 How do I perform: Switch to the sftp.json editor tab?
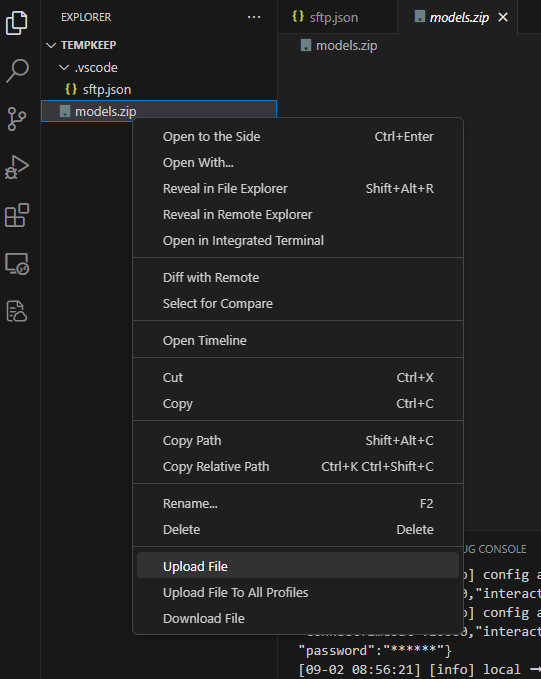tap(326, 17)
